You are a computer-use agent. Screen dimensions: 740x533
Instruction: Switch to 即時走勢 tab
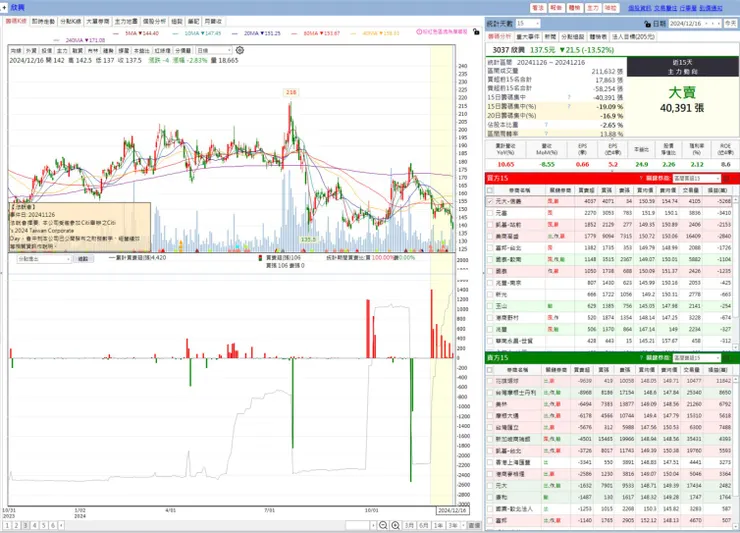point(43,21)
